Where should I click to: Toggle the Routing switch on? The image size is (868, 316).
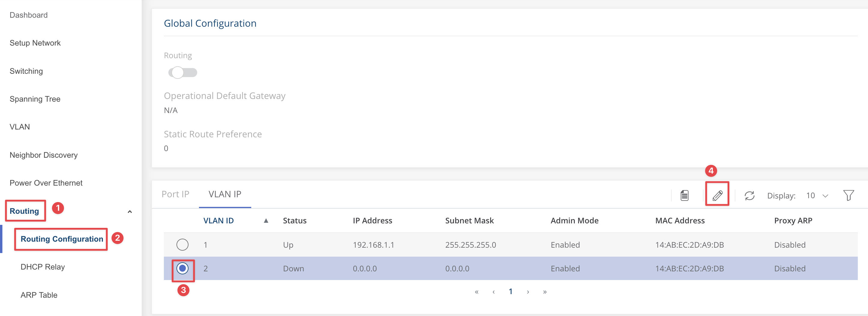[182, 72]
